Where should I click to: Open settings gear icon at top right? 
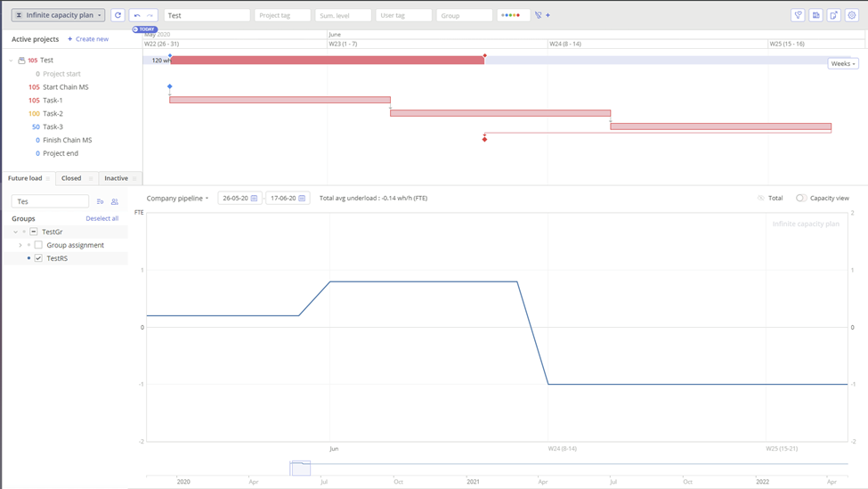pyautogui.click(x=852, y=15)
